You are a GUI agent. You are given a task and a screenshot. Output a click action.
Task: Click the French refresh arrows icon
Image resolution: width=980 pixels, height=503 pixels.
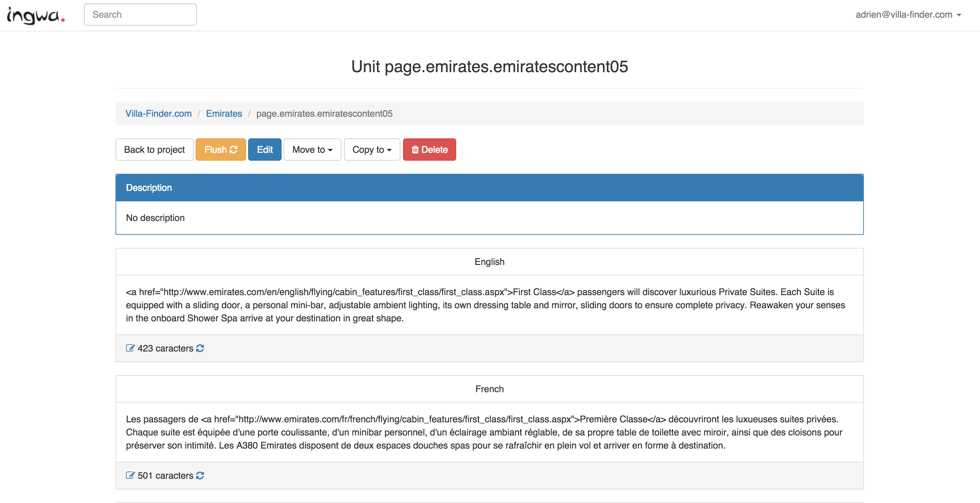click(x=200, y=475)
